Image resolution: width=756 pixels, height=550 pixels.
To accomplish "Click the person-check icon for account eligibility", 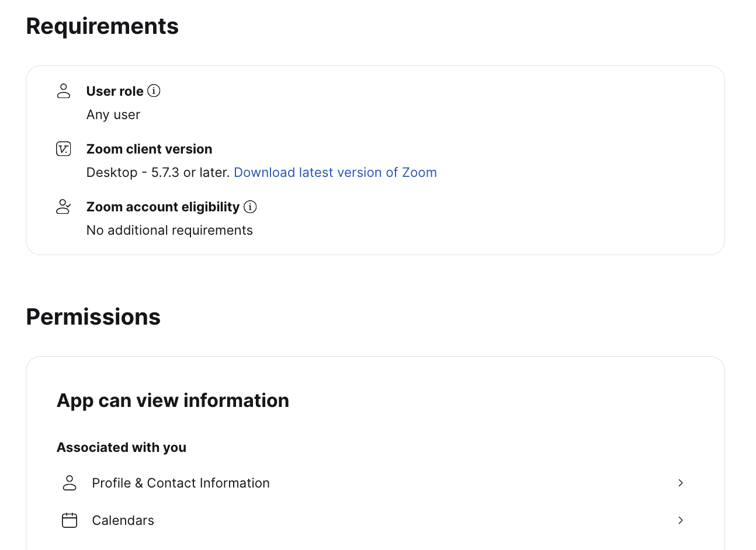I will click(64, 207).
